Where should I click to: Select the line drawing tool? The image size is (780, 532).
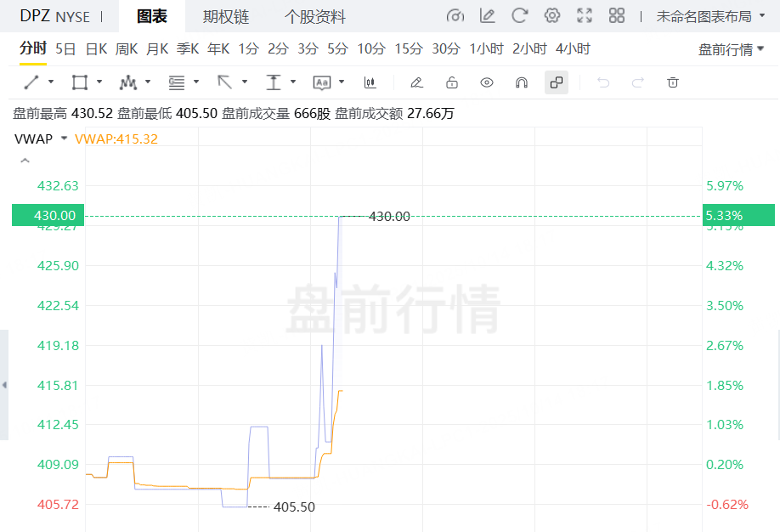tap(31, 82)
